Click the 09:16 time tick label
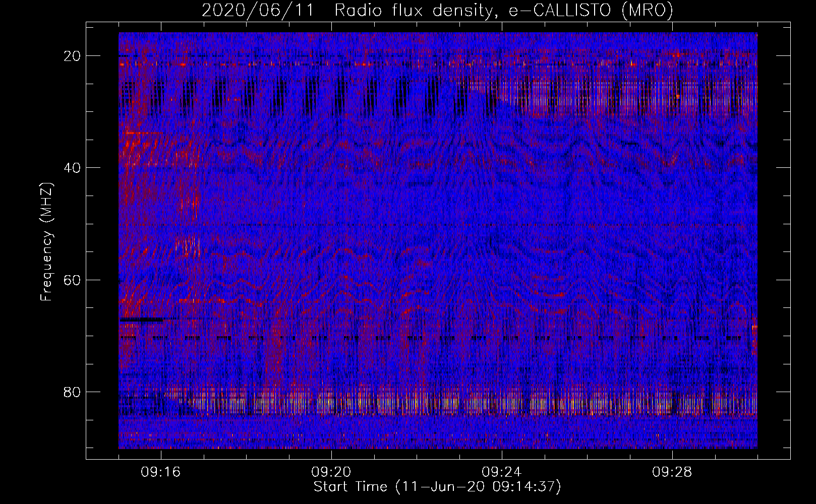Screen dimensions: 816x504 [161, 472]
